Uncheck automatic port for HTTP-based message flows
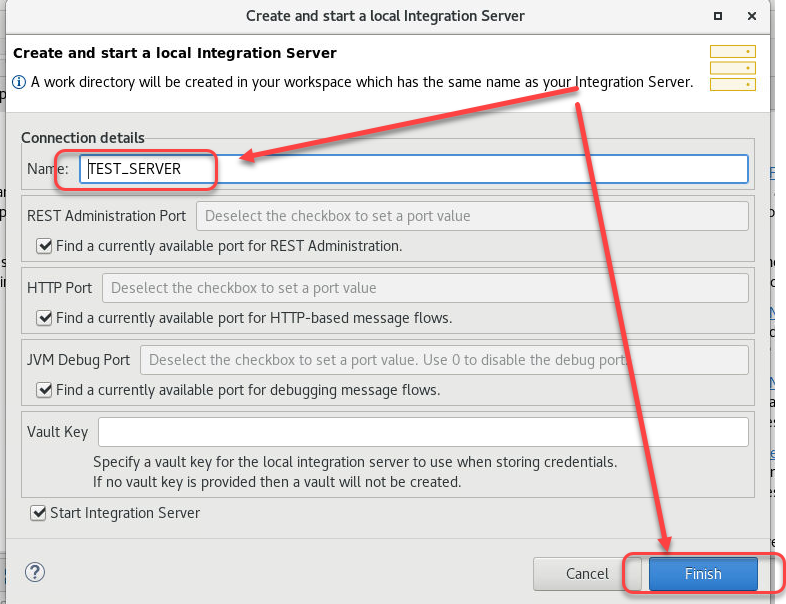This screenshot has height=604, width=786. coord(44,318)
